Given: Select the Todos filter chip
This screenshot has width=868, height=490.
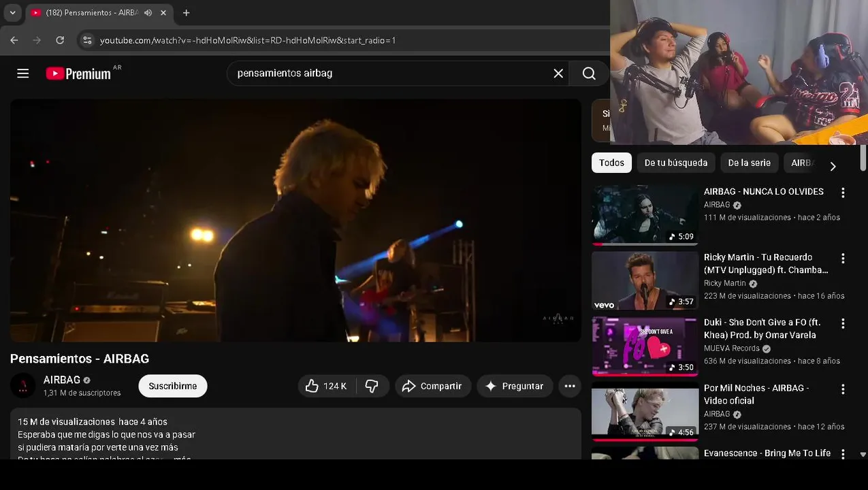Looking at the screenshot, I should (x=611, y=163).
